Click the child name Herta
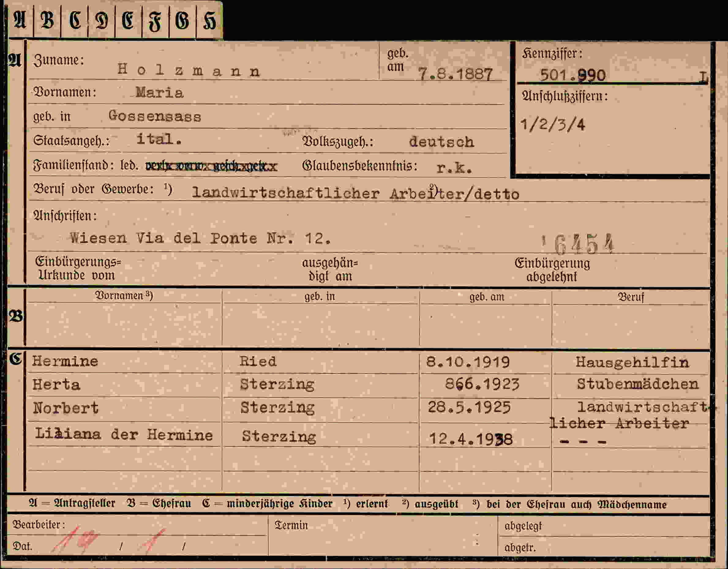Viewport: 728px width, 569px height. 56,385
